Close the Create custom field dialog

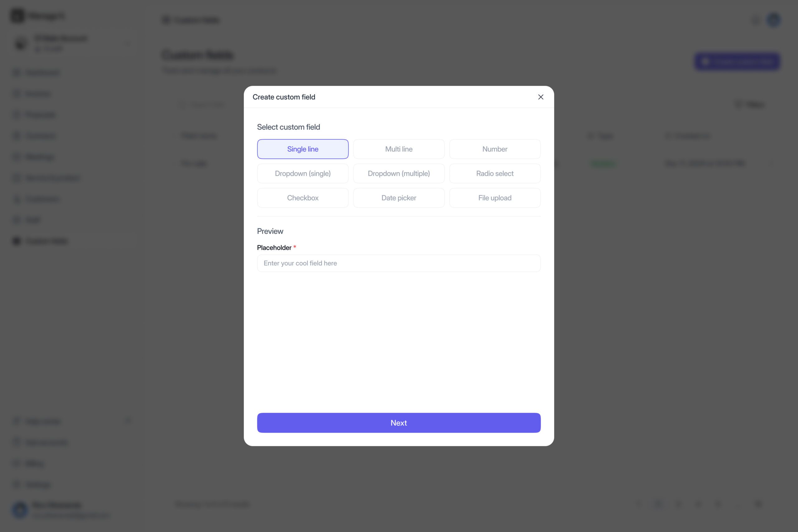tap(541, 97)
